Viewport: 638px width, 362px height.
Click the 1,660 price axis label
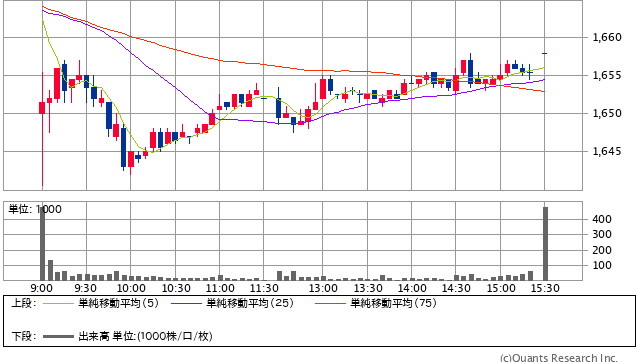tap(607, 37)
